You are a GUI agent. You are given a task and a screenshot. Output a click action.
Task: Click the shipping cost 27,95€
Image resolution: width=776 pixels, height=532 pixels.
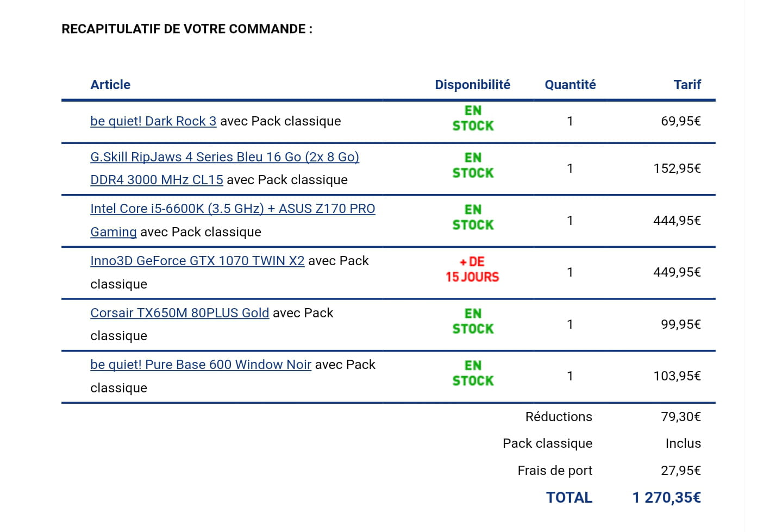[681, 471]
